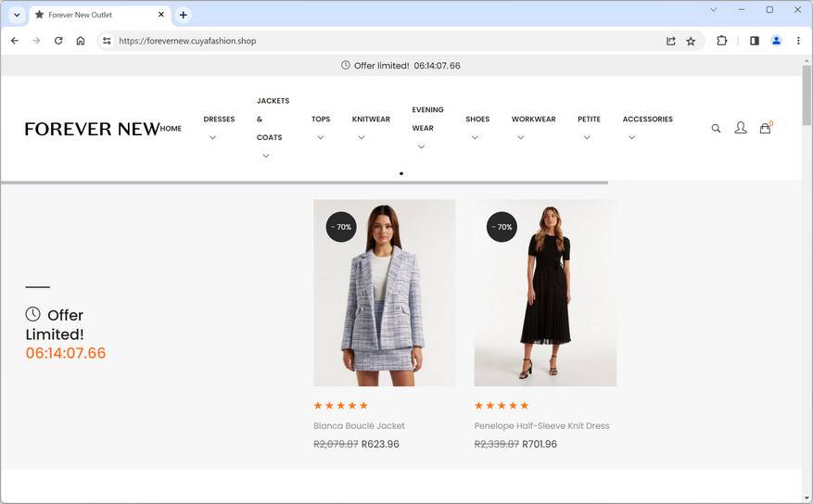Click star rating under Bianca jacket
Screen dimensions: 813x504
click(340, 406)
